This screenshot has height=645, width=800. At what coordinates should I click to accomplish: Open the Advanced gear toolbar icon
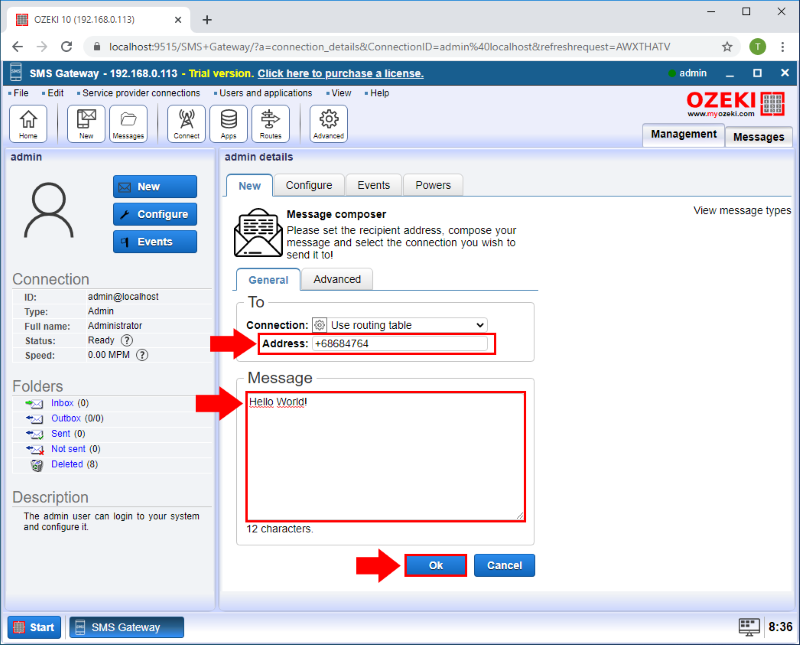point(329,123)
